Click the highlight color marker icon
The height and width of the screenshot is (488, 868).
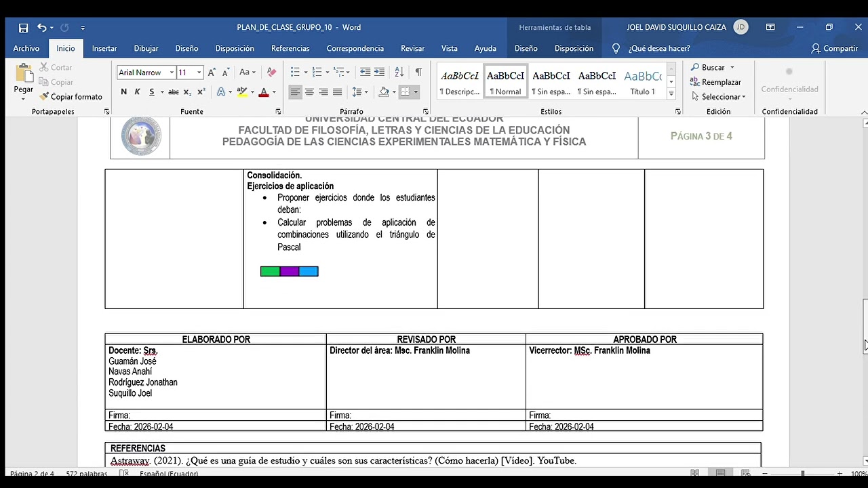pos(242,92)
